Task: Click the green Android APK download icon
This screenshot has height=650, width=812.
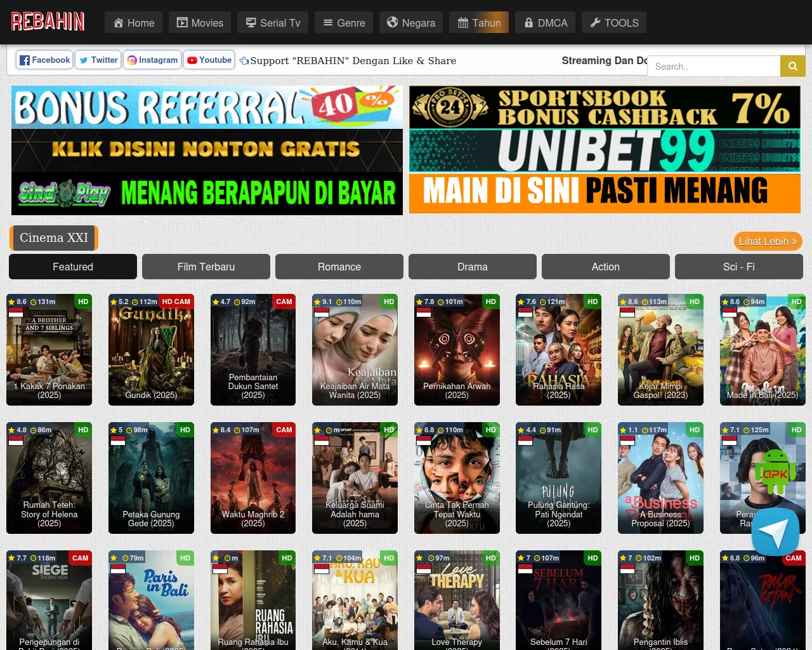Action: [775, 471]
